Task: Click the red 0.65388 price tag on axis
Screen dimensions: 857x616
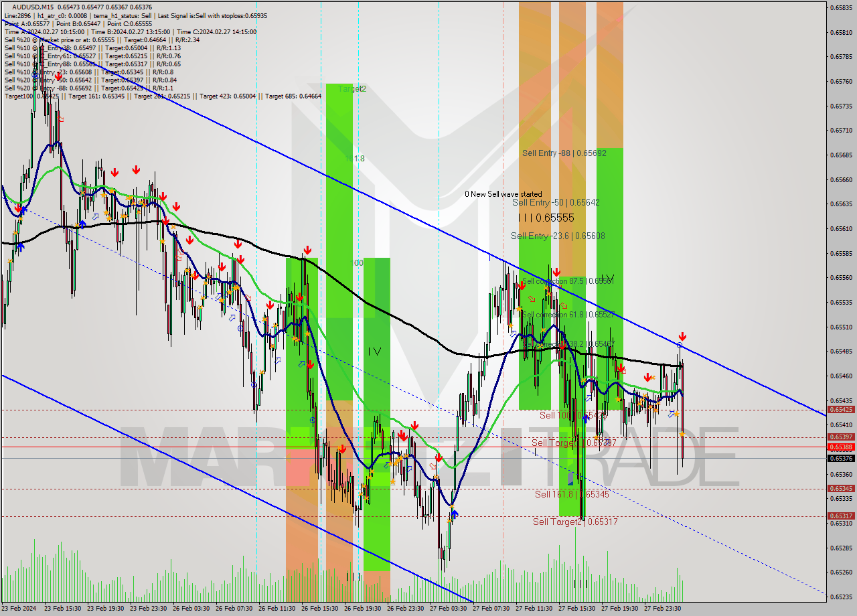Action: pyautogui.click(x=841, y=447)
